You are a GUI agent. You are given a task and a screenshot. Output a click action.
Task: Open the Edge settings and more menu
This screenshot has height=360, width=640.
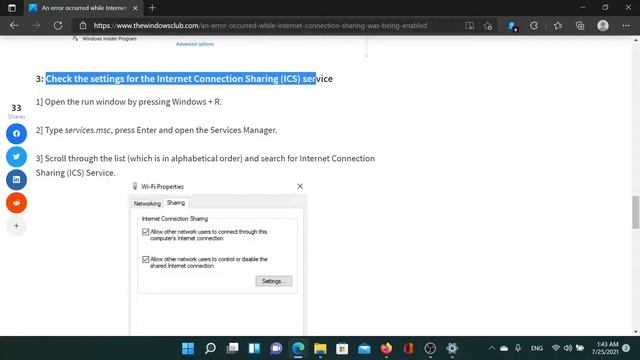(x=626, y=26)
